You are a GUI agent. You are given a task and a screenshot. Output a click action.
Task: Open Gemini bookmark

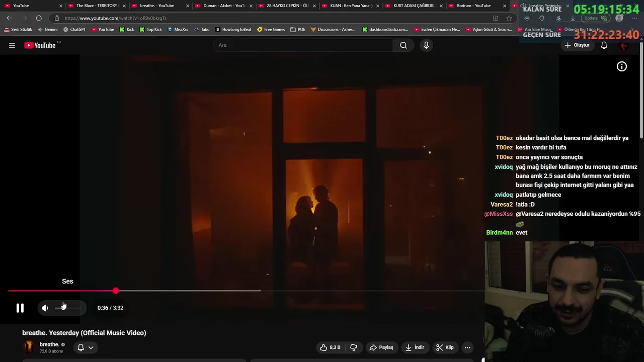tap(48, 29)
